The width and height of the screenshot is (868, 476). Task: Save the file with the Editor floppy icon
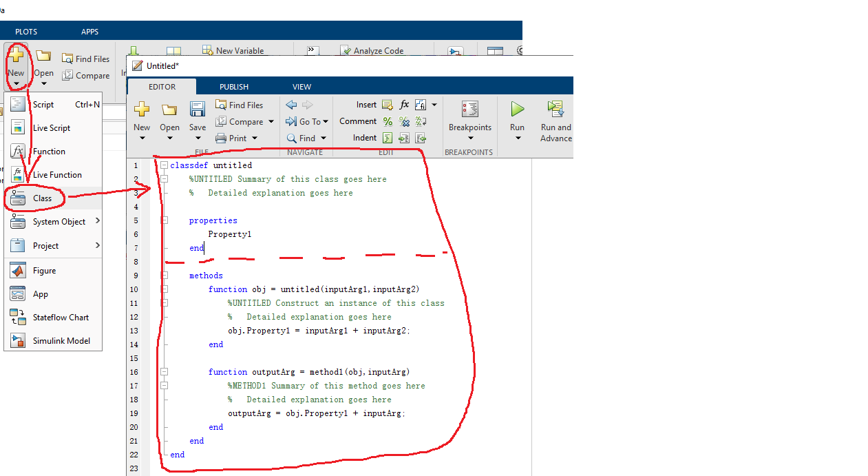198,110
